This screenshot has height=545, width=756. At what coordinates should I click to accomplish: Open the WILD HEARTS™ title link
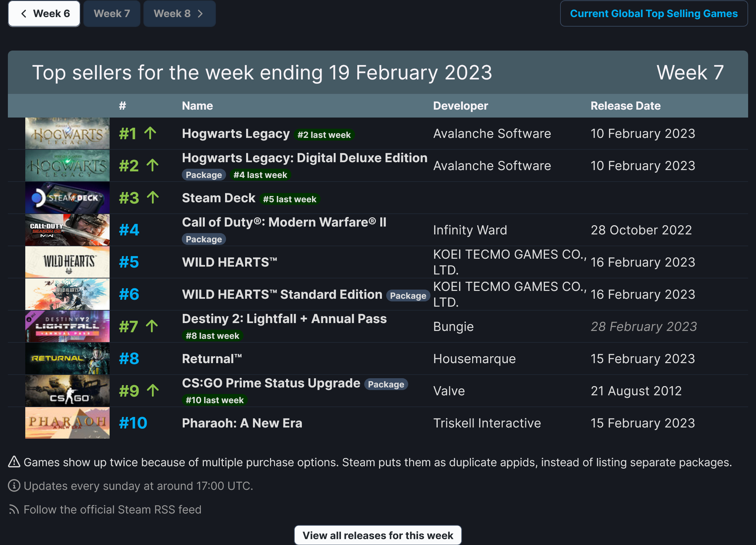tap(229, 262)
